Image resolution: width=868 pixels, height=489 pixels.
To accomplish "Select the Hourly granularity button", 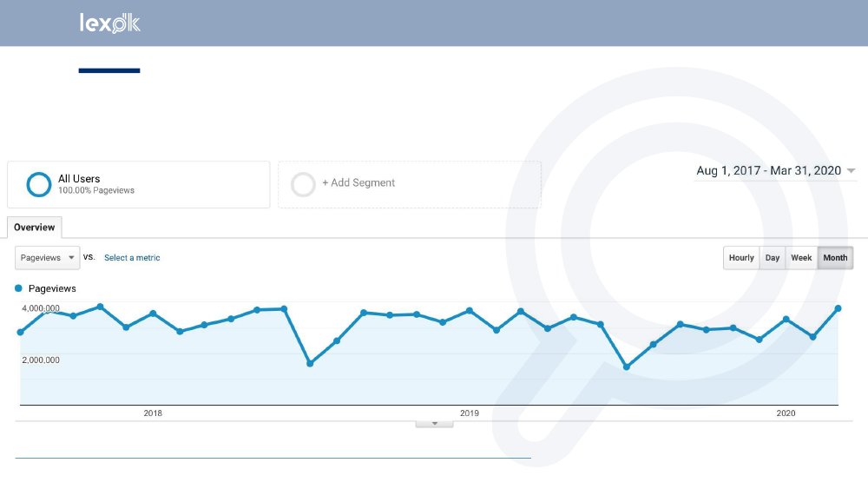I will 741,258.
